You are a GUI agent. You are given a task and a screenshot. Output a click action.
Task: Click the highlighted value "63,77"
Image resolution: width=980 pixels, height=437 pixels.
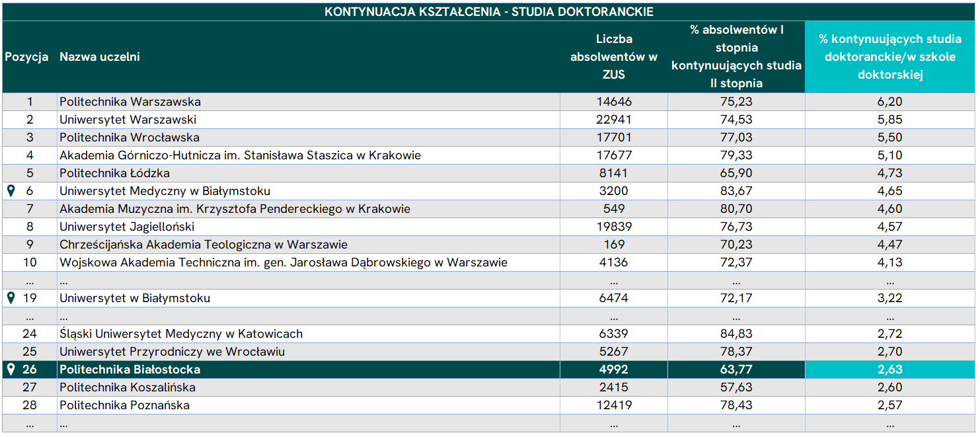736,370
